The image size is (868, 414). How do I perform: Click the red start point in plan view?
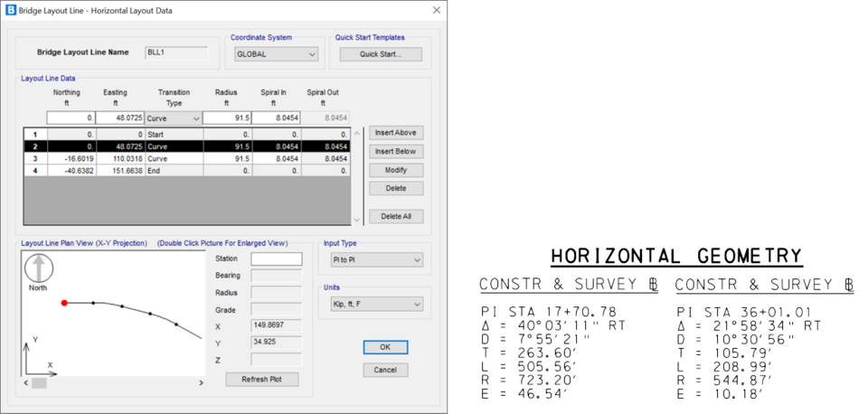[63, 303]
